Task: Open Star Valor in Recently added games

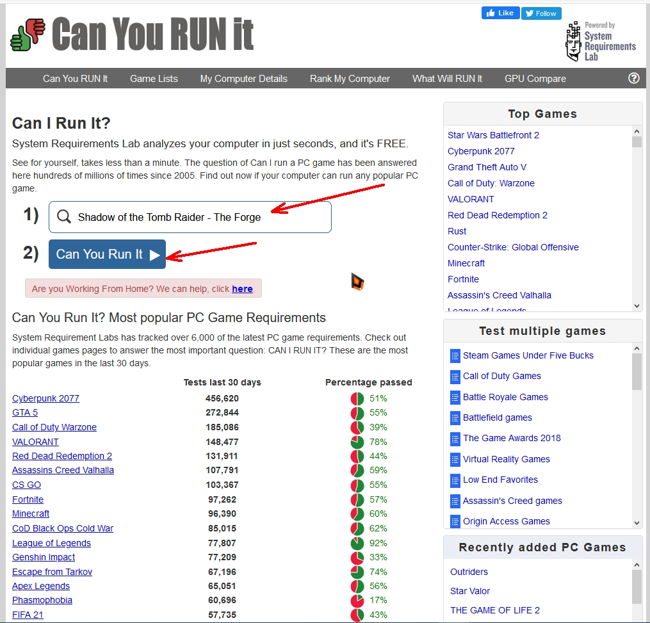Action: (x=470, y=591)
